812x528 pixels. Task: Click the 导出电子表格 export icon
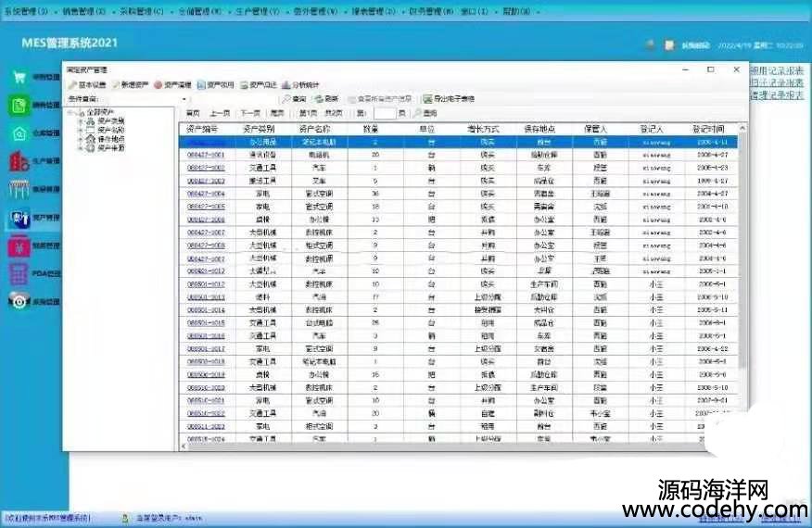coord(427,98)
